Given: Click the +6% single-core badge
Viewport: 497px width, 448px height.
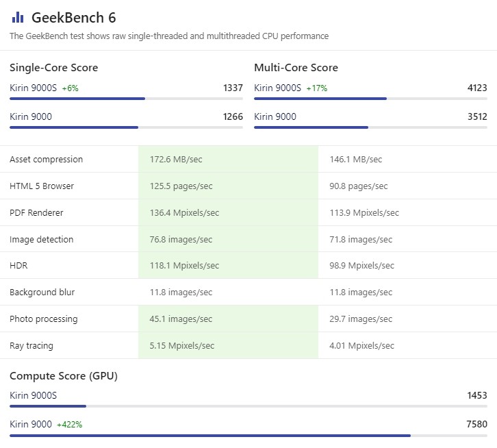Looking at the screenshot, I should tap(71, 88).
